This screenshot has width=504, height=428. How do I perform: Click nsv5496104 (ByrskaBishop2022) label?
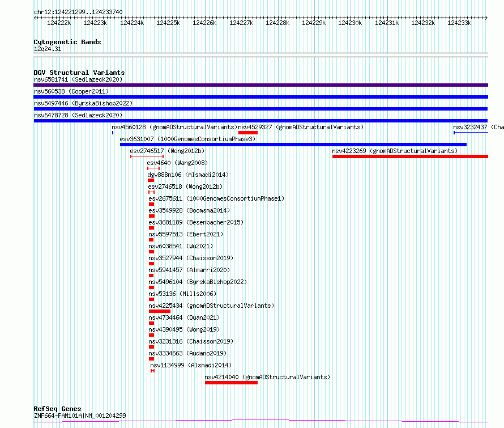(x=198, y=282)
